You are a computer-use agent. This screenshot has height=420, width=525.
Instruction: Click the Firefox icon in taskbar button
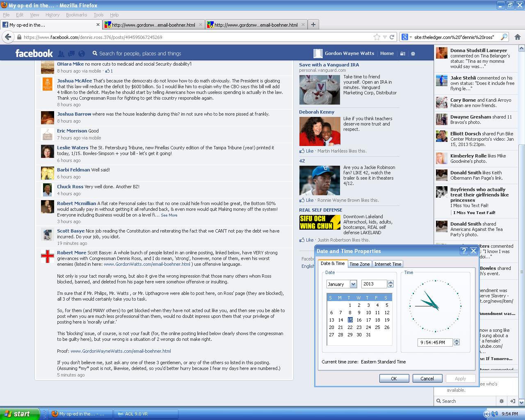(x=55, y=414)
